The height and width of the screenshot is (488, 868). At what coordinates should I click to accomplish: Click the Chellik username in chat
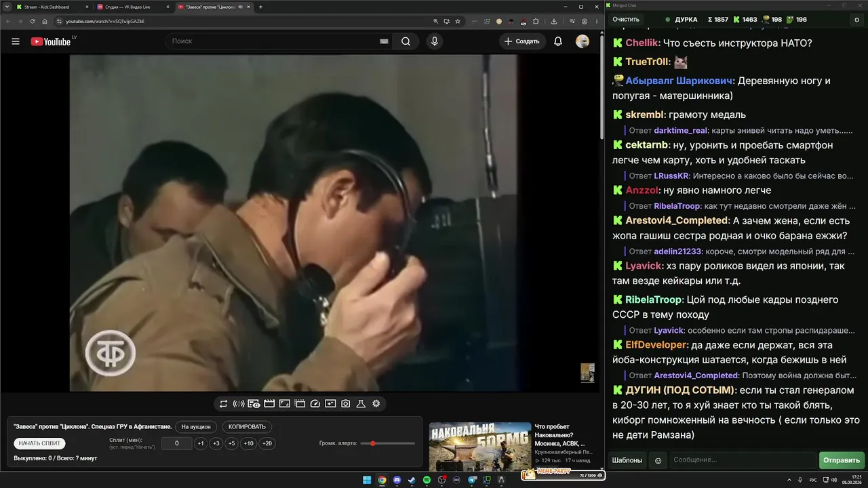click(x=642, y=43)
